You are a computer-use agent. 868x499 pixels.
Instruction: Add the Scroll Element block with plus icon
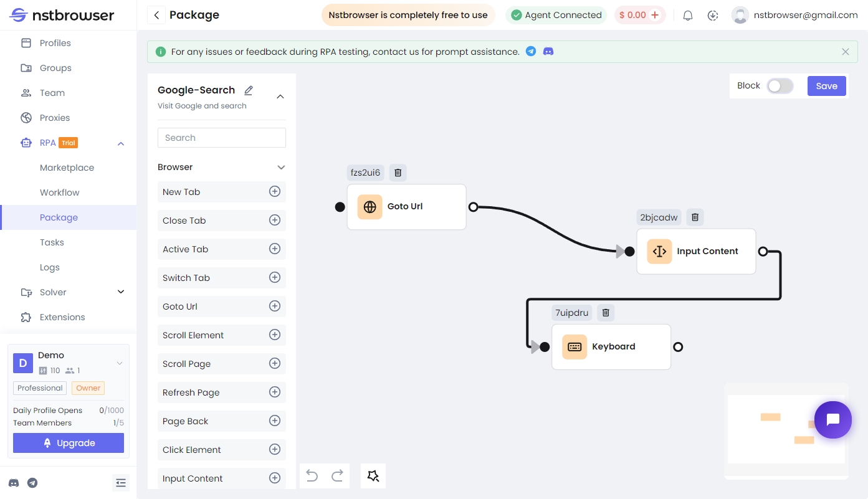tap(275, 335)
